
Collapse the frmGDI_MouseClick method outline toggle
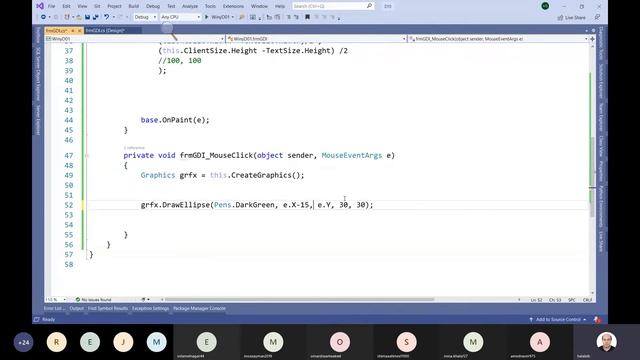(87, 156)
